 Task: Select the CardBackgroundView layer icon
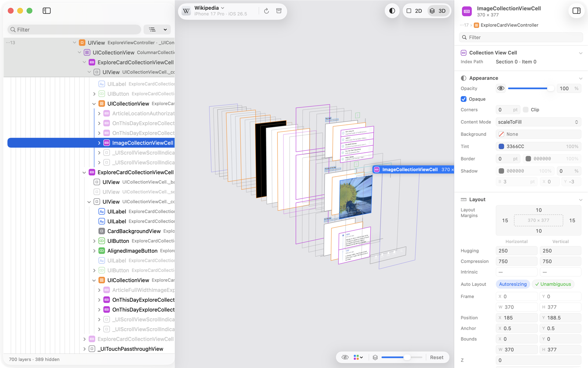(102, 231)
